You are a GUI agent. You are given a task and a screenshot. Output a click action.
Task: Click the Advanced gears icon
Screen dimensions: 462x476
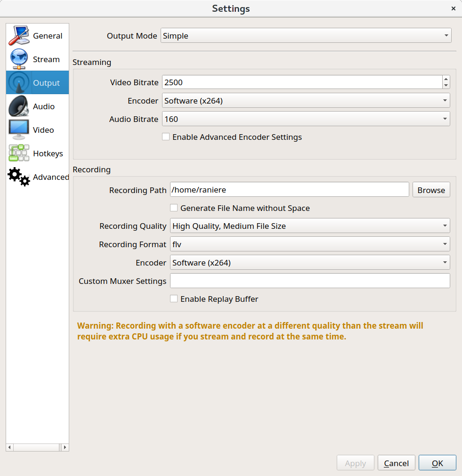(19, 177)
